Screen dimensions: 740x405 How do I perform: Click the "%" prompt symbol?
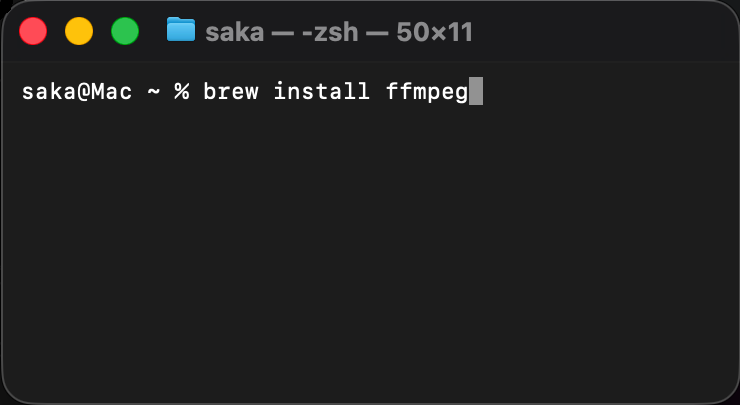180,92
